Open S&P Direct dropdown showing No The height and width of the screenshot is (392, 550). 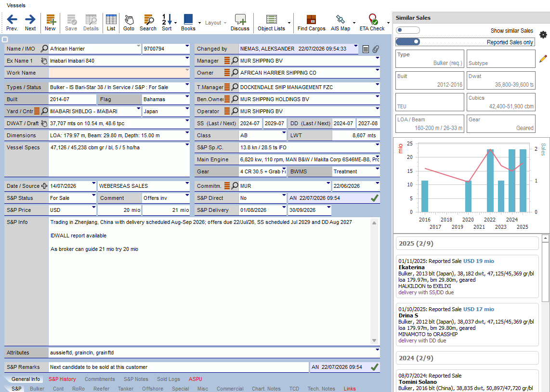pos(284,196)
